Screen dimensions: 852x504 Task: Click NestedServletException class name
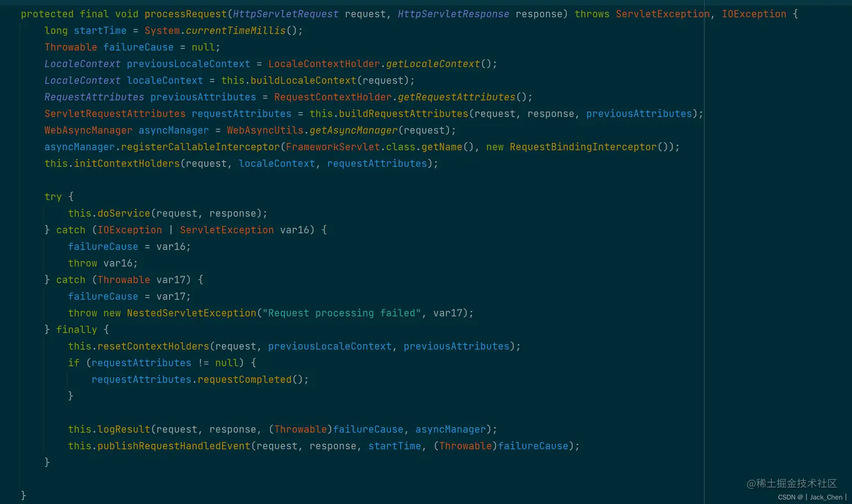192,313
